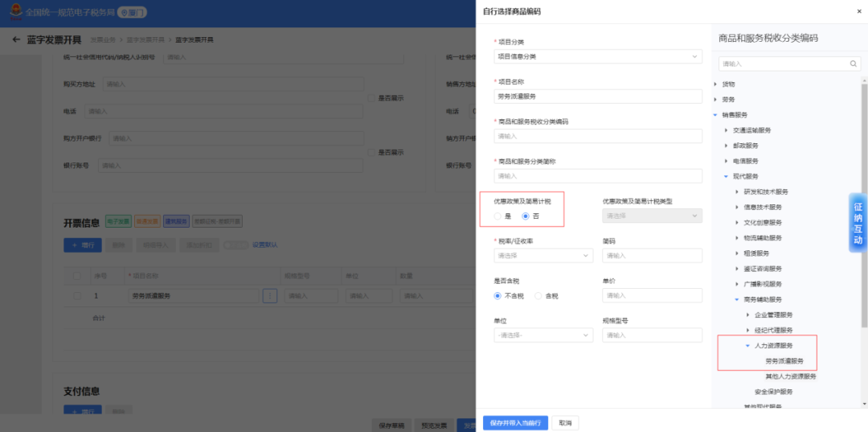This screenshot has height=432, width=868.
Task: Select 文化创意服务 in the tree
Action: point(763,223)
